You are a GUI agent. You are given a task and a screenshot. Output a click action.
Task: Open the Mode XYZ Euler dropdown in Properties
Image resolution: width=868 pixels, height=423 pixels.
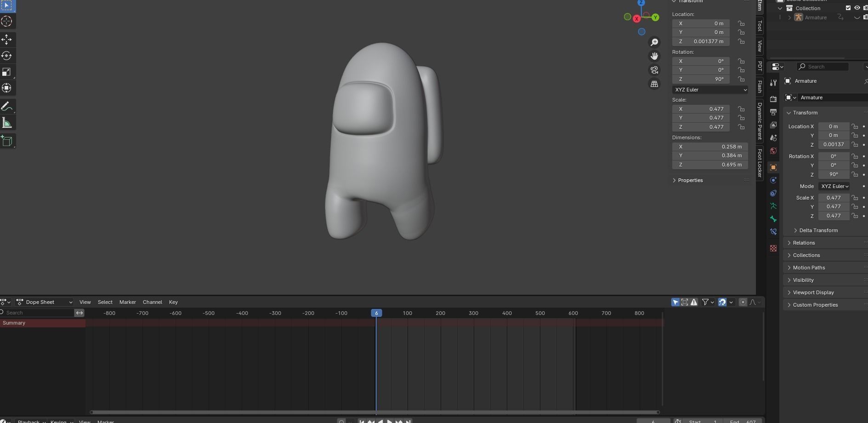[834, 186]
